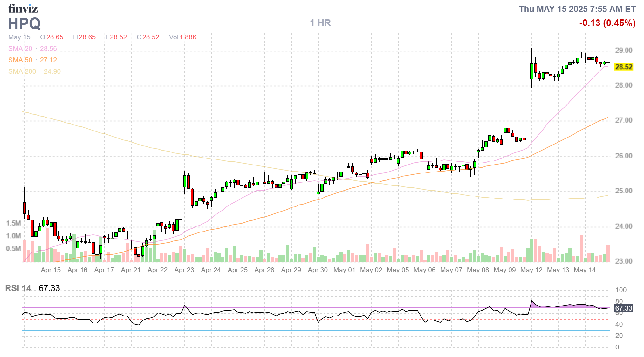Click the May 08 date label
Viewport: 644px width, 357px height.
tap(478, 270)
